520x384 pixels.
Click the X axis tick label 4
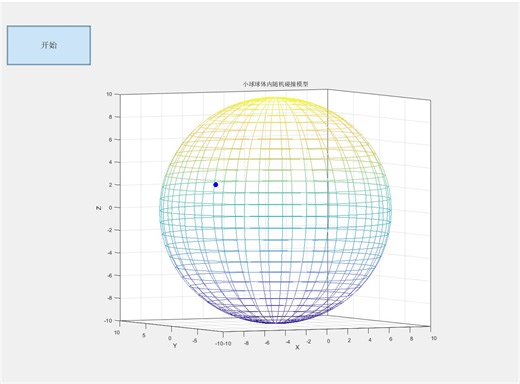tap(370, 340)
